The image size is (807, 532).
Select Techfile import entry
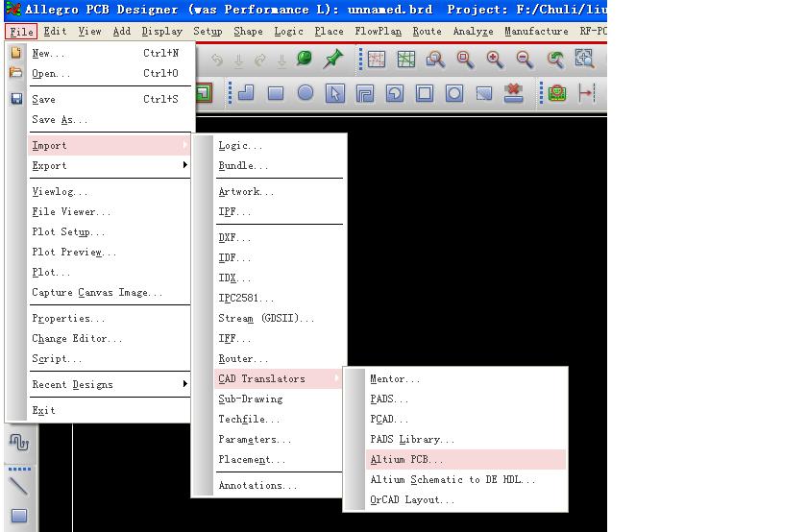click(278, 419)
